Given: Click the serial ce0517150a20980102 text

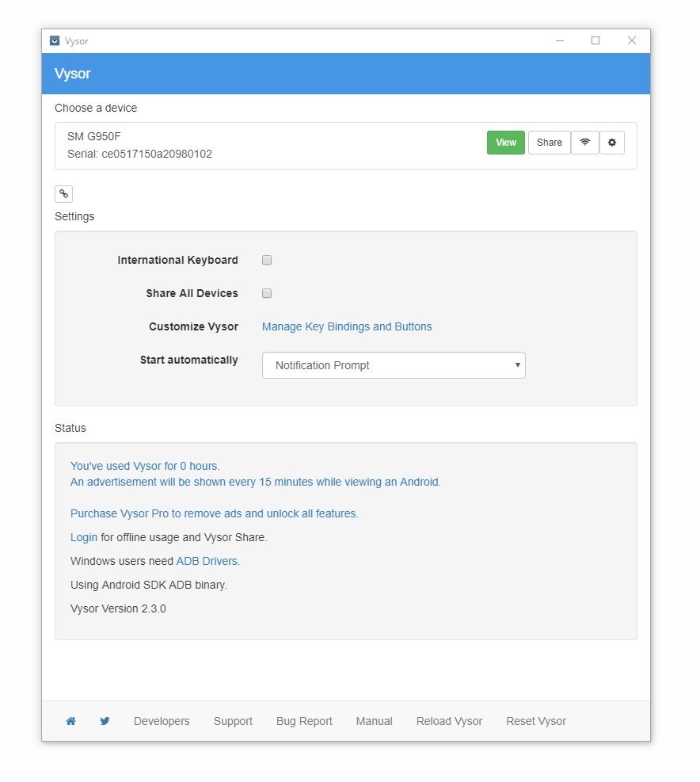Looking at the screenshot, I should point(139,154).
